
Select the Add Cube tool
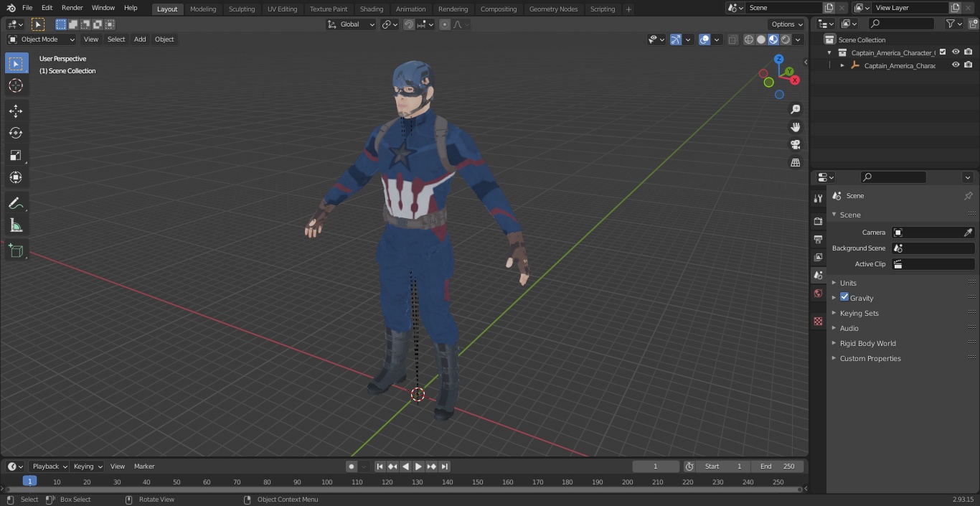pos(16,250)
